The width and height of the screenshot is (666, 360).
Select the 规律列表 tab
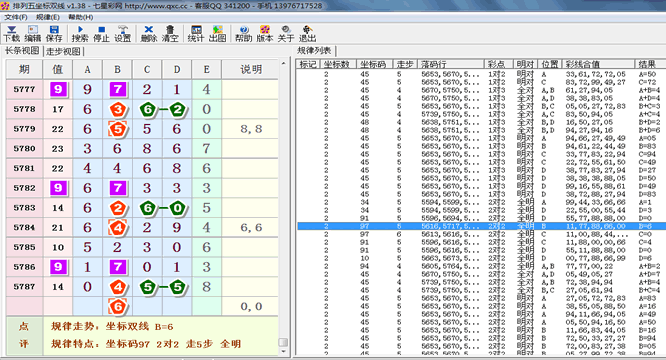click(x=314, y=51)
